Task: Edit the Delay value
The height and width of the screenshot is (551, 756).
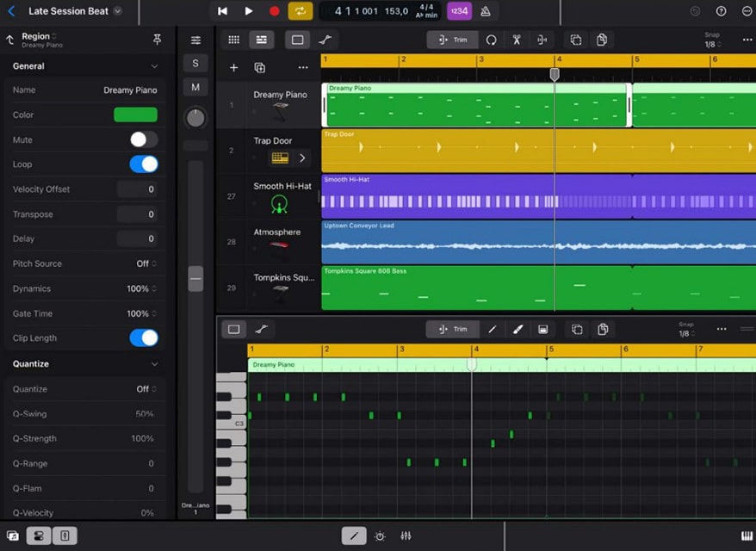Action: click(137, 238)
